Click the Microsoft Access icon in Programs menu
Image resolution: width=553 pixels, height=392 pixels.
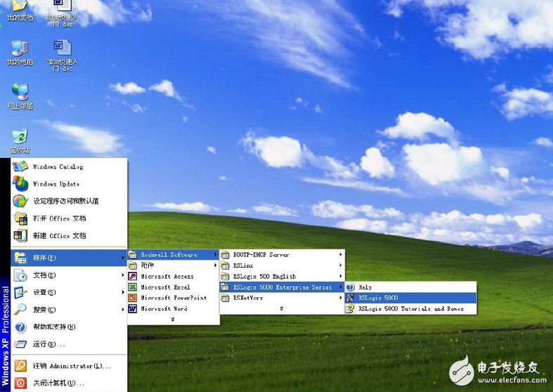pyautogui.click(x=133, y=277)
